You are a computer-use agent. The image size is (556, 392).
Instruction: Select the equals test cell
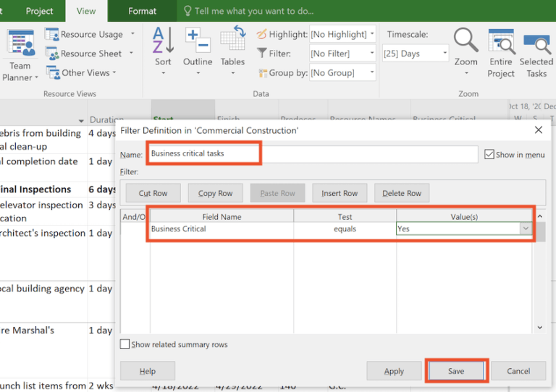point(345,229)
